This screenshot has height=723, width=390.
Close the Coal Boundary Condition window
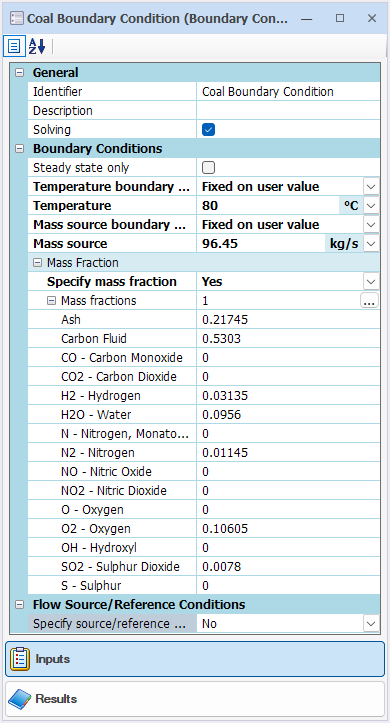point(372,18)
